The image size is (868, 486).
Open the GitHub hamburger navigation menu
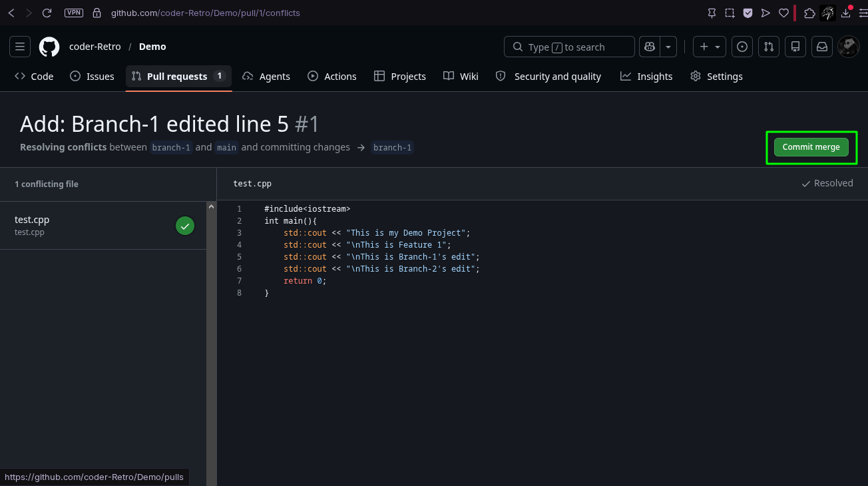click(x=20, y=47)
